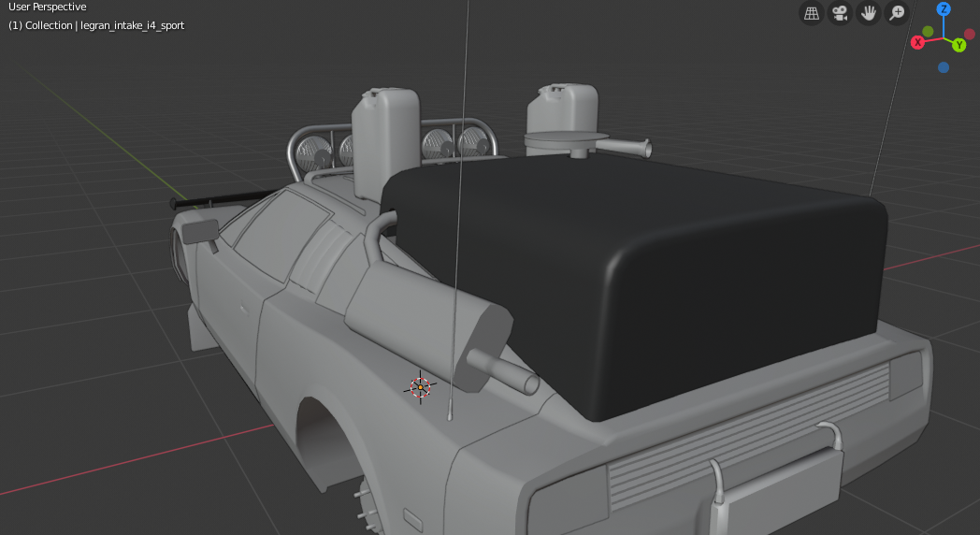Click the 'User Perspective' text
980x535 pixels.
pos(48,7)
